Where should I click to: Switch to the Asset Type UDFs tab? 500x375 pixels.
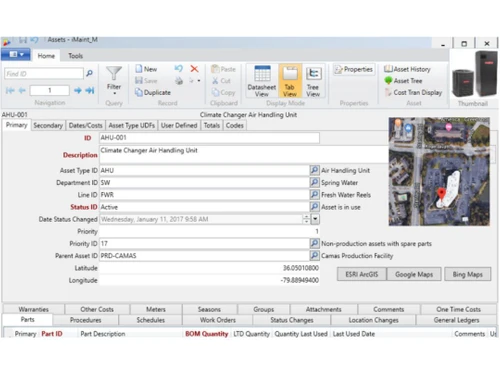coord(132,125)
